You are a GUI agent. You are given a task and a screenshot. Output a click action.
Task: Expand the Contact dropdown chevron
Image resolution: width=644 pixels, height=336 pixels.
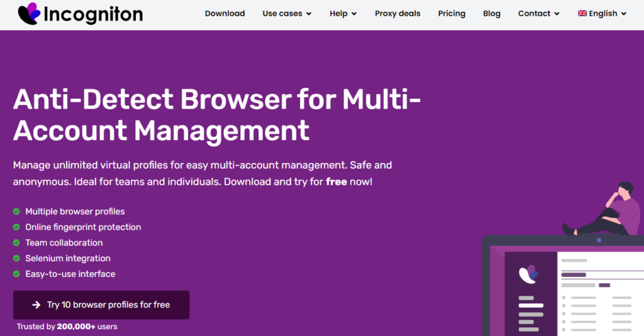pyautogui.click(x=557, y=14)
